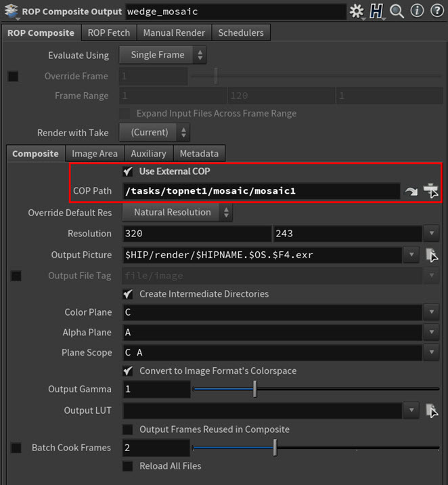This screenshot has height=485, width=448.
Task: Enable the Output File Tag checkbox
Action: [x=16, y=276]
